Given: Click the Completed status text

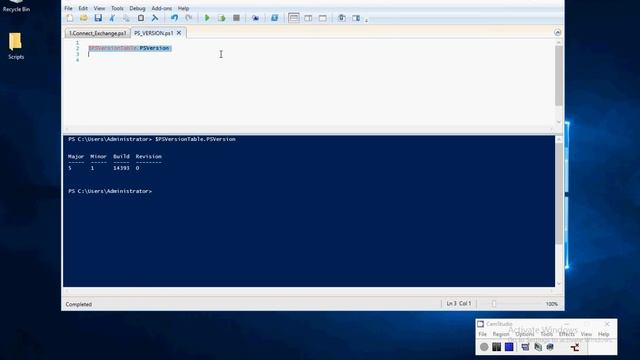Looking at the screenshot, I should tap(79, 304).
